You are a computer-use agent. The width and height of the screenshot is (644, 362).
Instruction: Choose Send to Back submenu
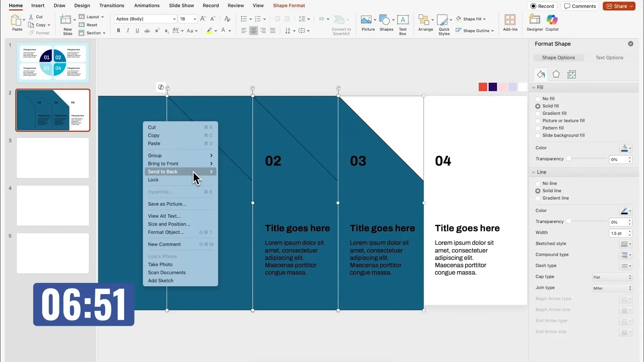point(180,172)
